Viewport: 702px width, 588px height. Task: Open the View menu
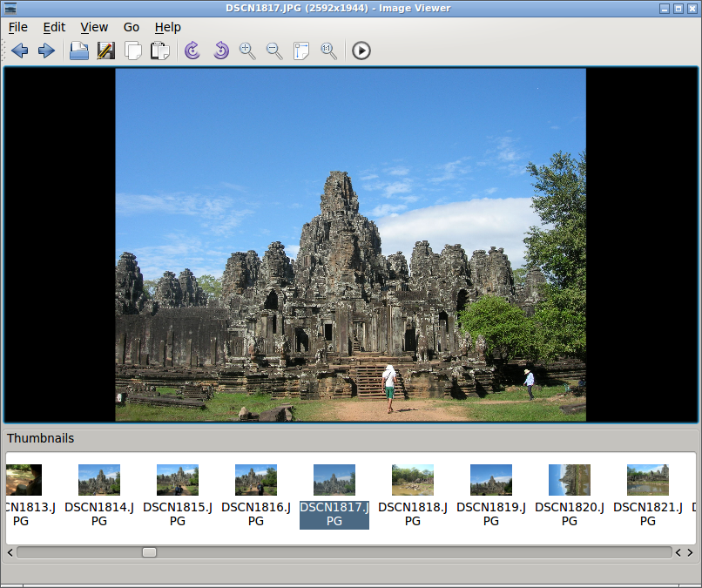tap(94, 27)
